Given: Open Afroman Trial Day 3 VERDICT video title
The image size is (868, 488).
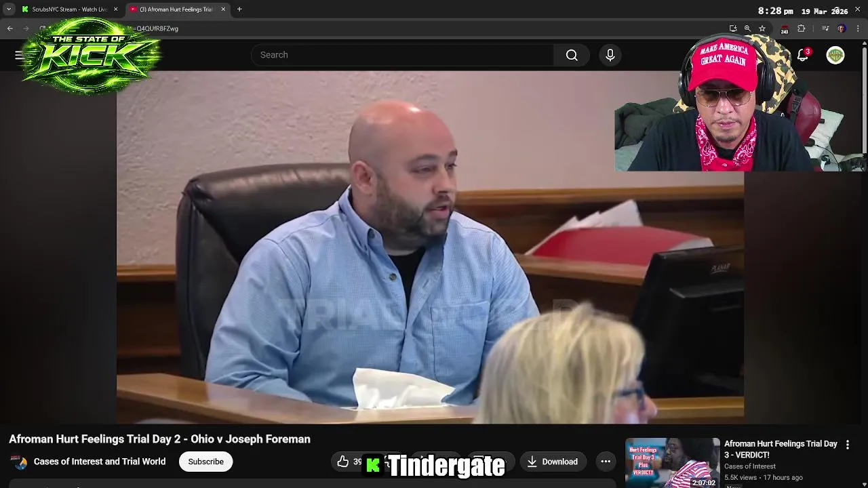Looking at the screenshot, I should 781,449.
